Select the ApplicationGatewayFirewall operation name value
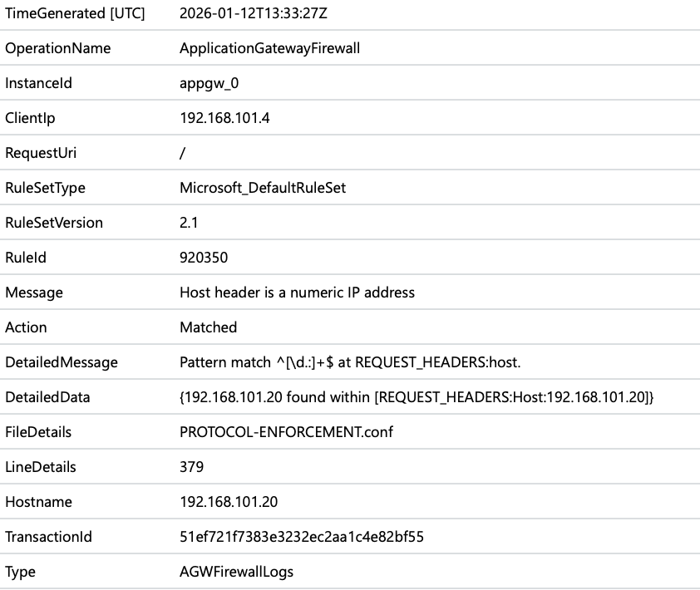 [x=269, y=48]
